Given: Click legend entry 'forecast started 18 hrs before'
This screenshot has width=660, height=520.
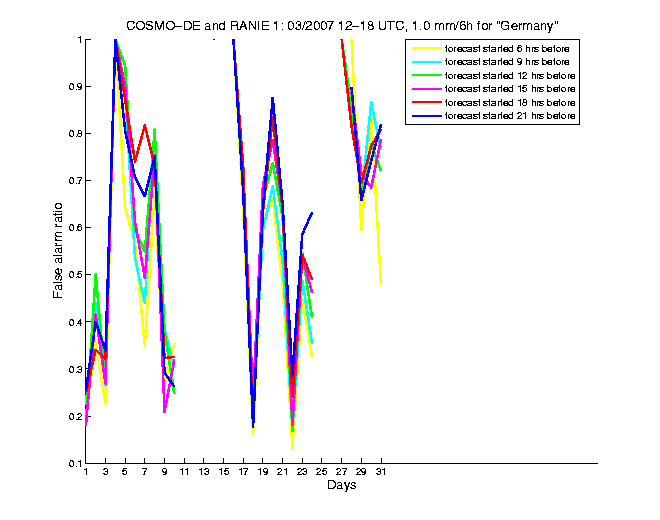Looking at the screenshot, I should (x=510, y=103).
